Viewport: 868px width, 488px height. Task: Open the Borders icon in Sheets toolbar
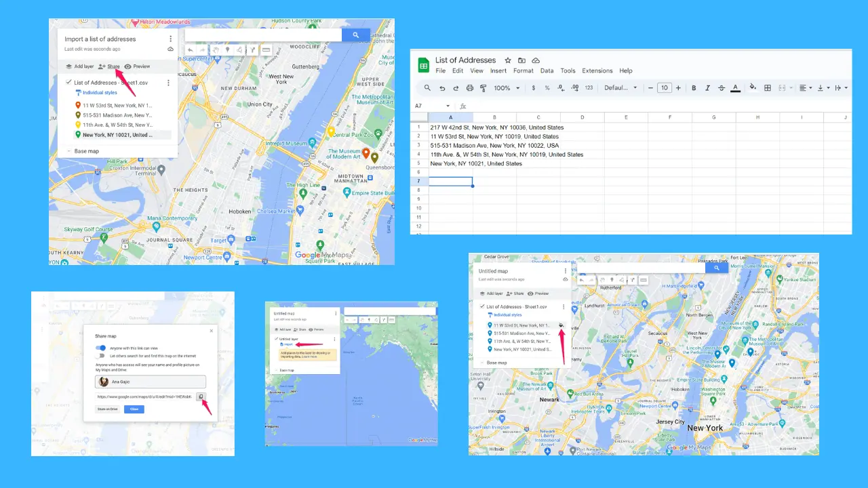point(768,88)
